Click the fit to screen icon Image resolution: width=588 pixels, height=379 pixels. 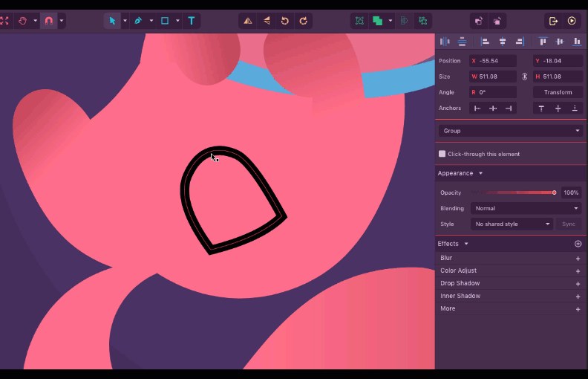click(x=4, y=21)
